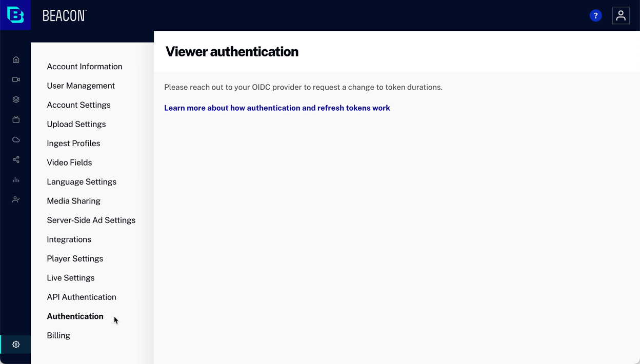The image size is (640, 364).
Task: Navigate to Ingest Profiles
Action: 73,144
